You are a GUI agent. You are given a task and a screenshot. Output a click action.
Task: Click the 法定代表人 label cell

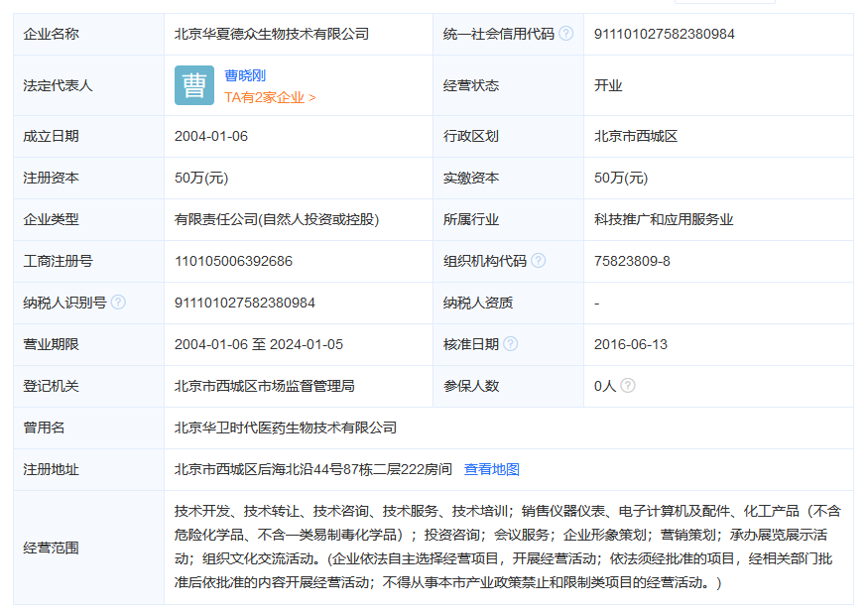88,85
